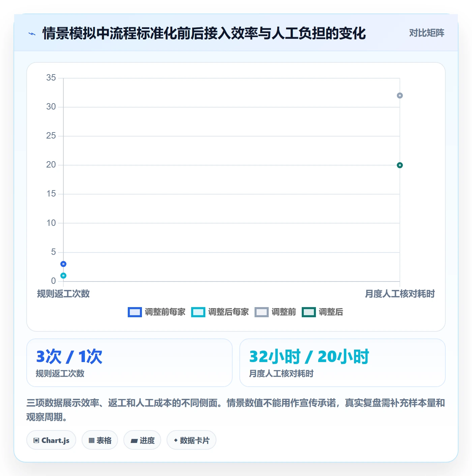Open the 32小时 / 20小时 stat card
The height and width of the screenshot is (476, 472).
pyautogui.click(x=343, y=363)
